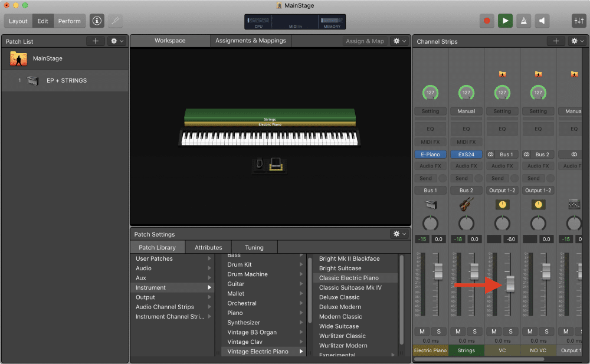
Task: Click the MainStage concert folder icon
Action: [x=18, y=59]
